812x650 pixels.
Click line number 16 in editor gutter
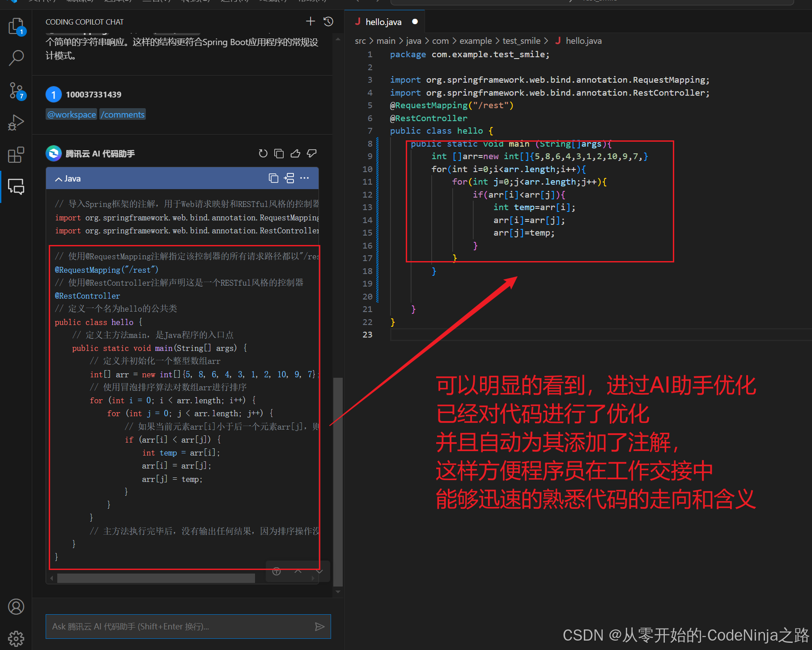pyautogui.click(x=367, y=245)
